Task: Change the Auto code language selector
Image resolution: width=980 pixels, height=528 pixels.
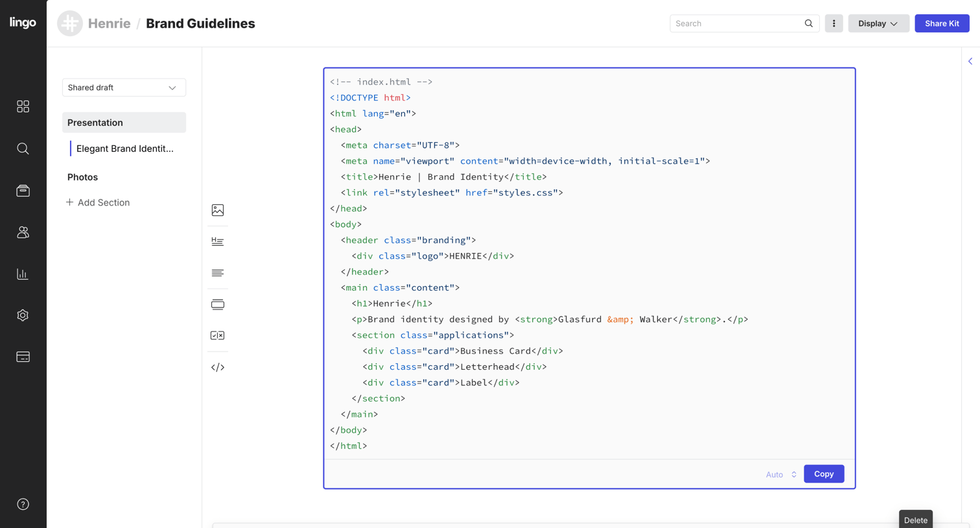Action: [781, 474]
